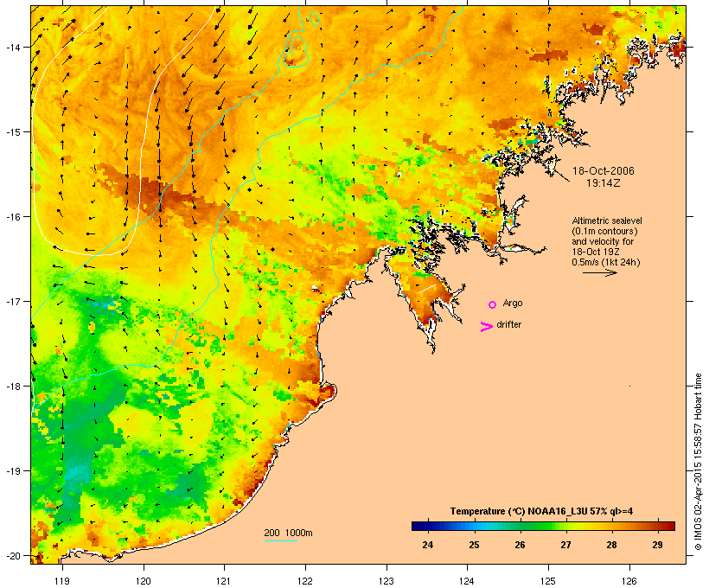Image resolution: width=709 pixels, height=588 pixels.
Task: Click the colorbar at 29 degrees dark red
Action: pyautogui.click(x=658, y=526)
